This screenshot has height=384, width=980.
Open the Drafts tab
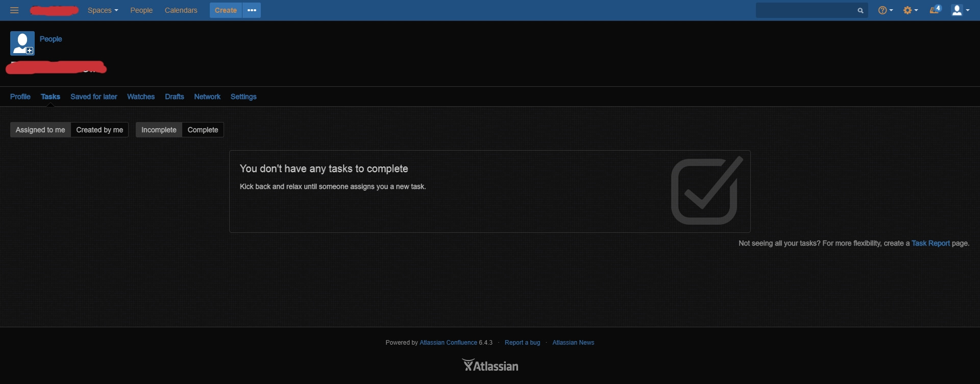pyautogui.click(x=175, y=97)
